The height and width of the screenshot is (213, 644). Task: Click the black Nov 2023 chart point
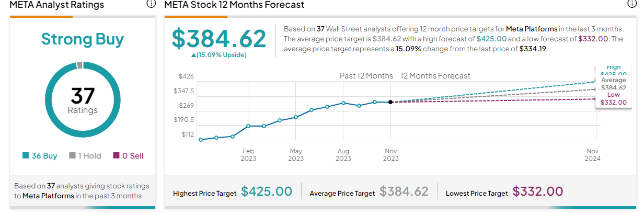(x=390, y=102)
